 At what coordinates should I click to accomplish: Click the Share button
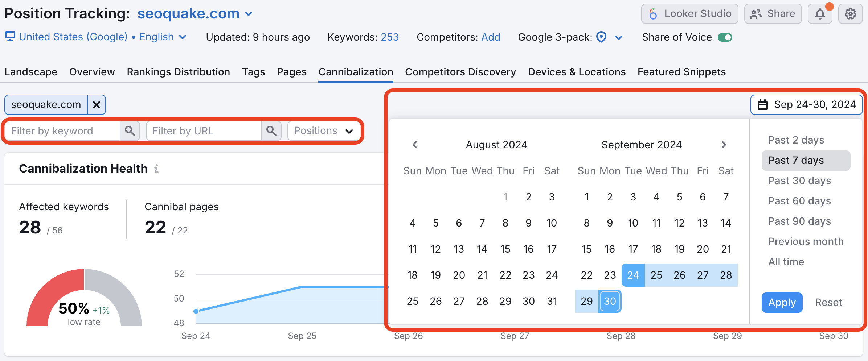tap(773, 14)
